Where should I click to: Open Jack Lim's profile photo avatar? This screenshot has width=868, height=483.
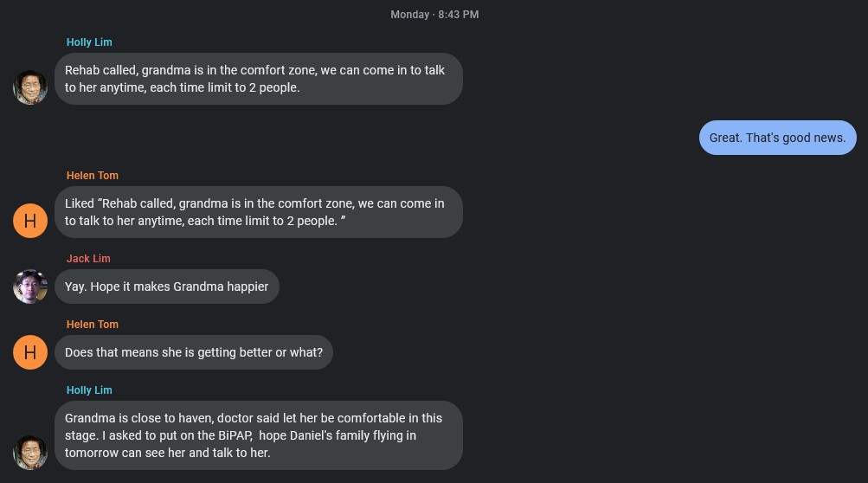30,287
